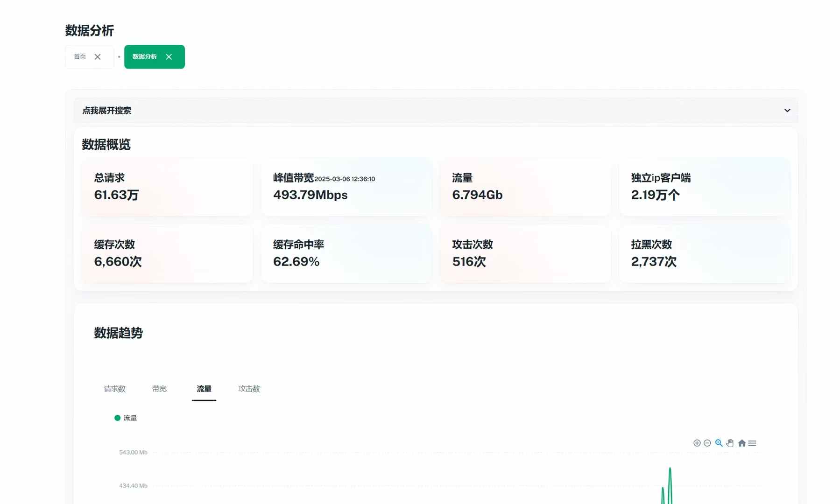Close the 数据分析 tab with X
The width and height of the screenshot is (840, 504).
169,57
